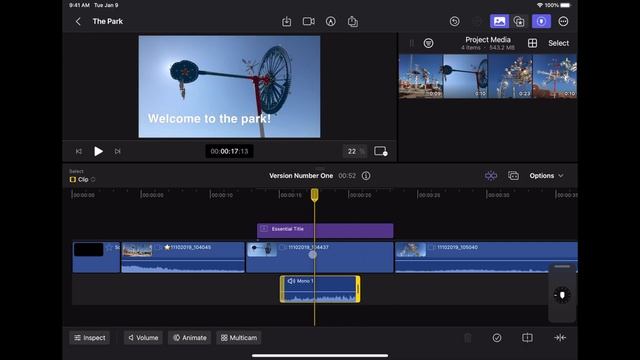
Task: Toggle the purple inspector sidebar button
Action: pyautogui.click(x=541, y=22)
